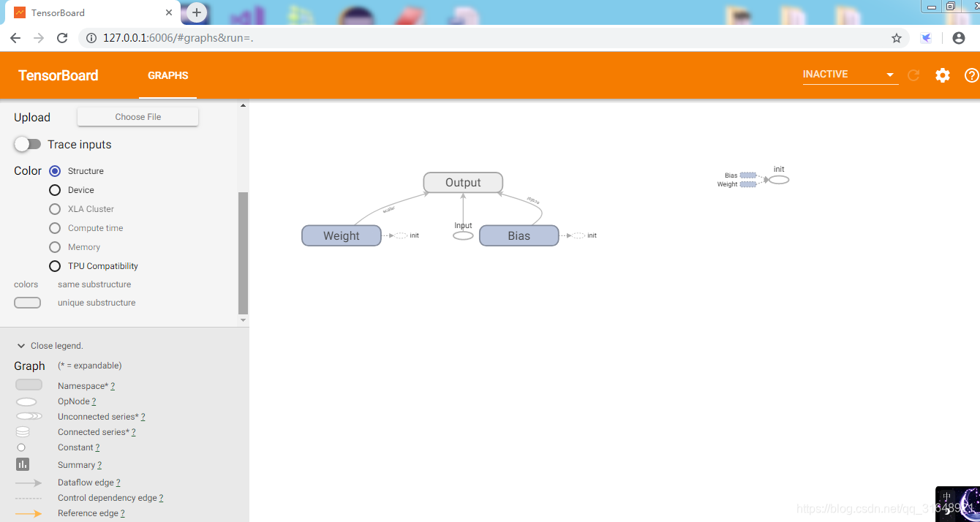View site information icon in address bar
The height and width of the screenshot is (522, 980).
(x=91, y=38)
